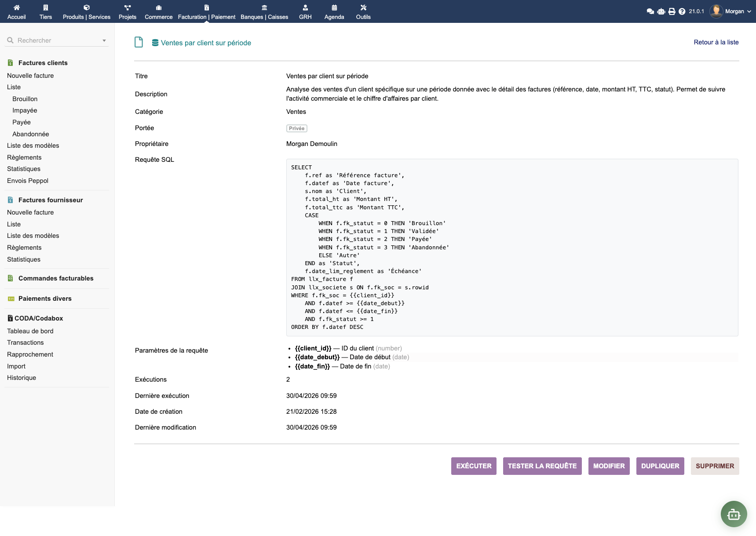The image size is (756, 536).
Task: Open the chat bubbles icon in header
Action: [x=650, y=11]
